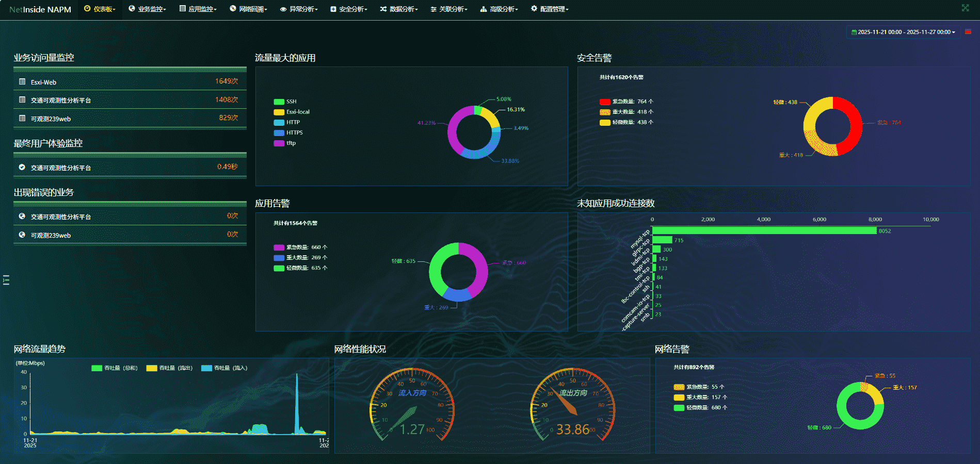Screen dimensions: 980x464
Task: Click the NetInside NAPM logo
Action: pos(40,9)
